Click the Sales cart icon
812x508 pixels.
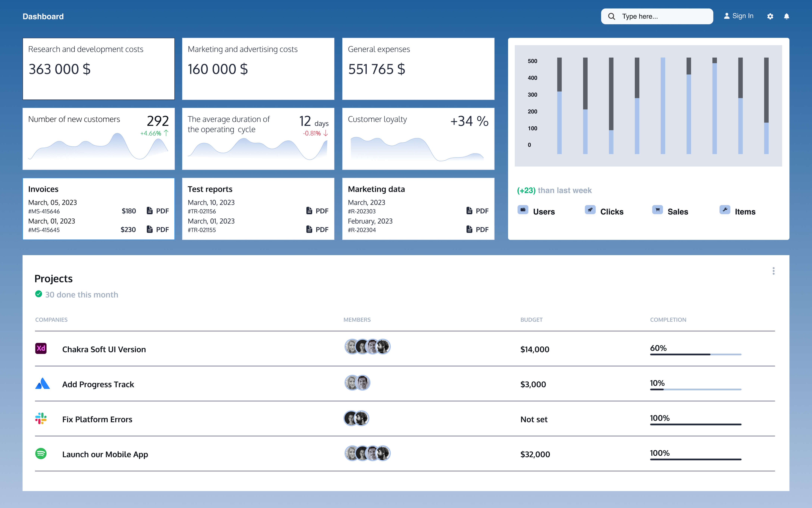657,210
